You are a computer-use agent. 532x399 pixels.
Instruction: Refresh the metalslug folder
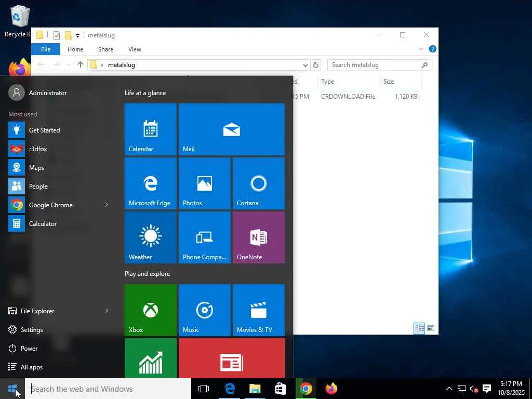pyautogui.click(x=315, y=65)
